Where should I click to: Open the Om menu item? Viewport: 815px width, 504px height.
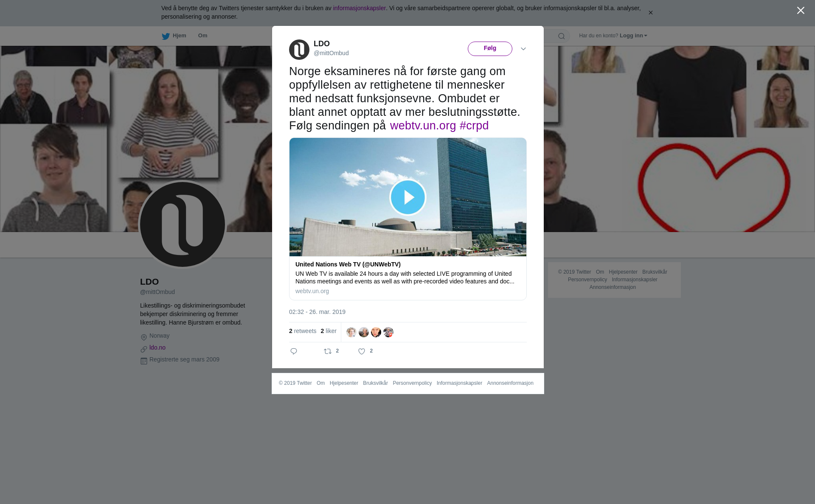(202, 36)
